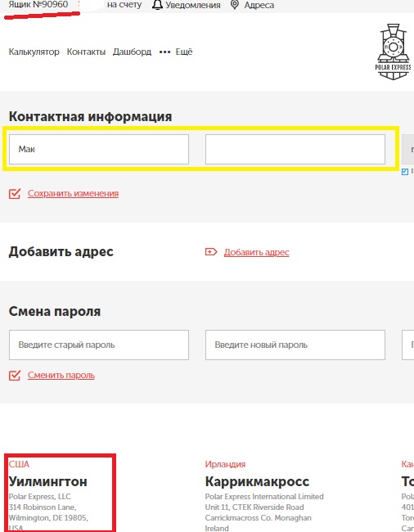Click the checkmark icon beside Сменить пароль
Screen dimensions: 414x532
coord(15,376)
